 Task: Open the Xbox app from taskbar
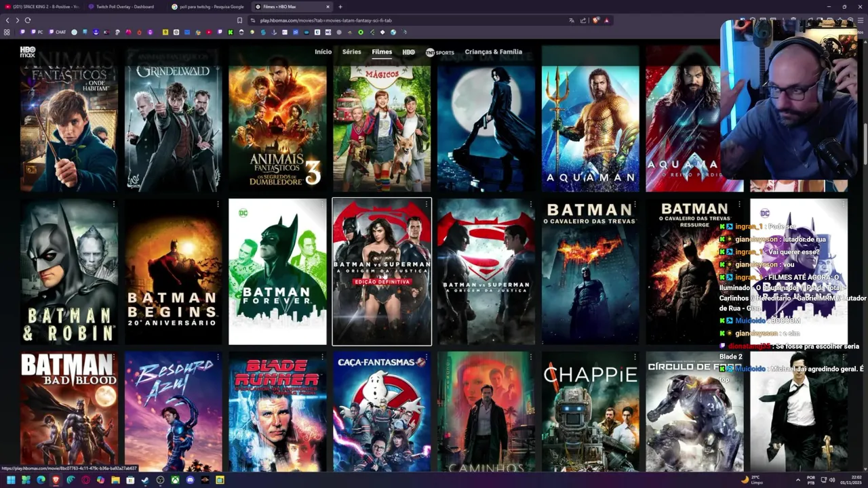click(x=175, y=480)
